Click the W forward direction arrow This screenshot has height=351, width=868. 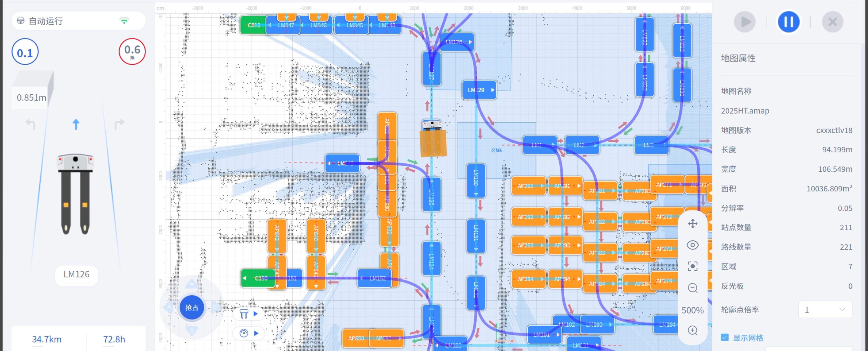point(192,284)
